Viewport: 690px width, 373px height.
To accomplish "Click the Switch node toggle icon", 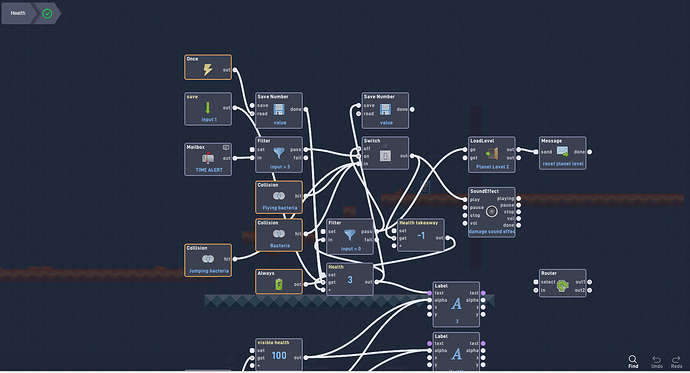I will click(385, 155).
